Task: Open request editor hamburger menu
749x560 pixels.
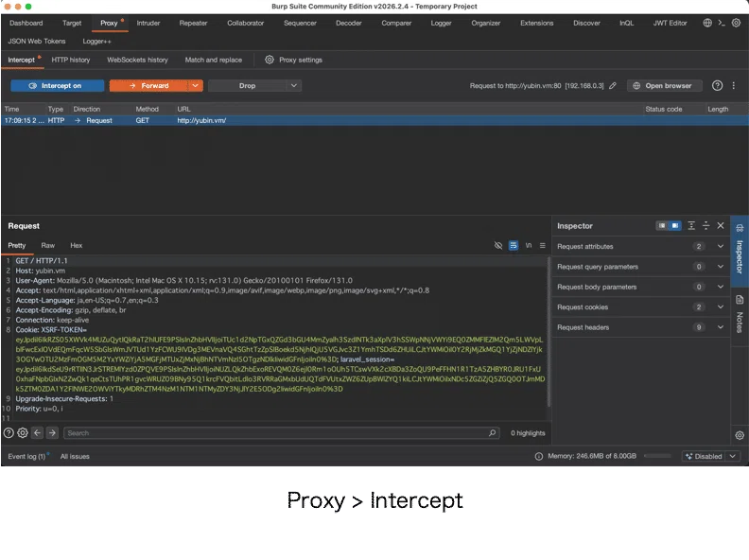Action: coord(543,245)
